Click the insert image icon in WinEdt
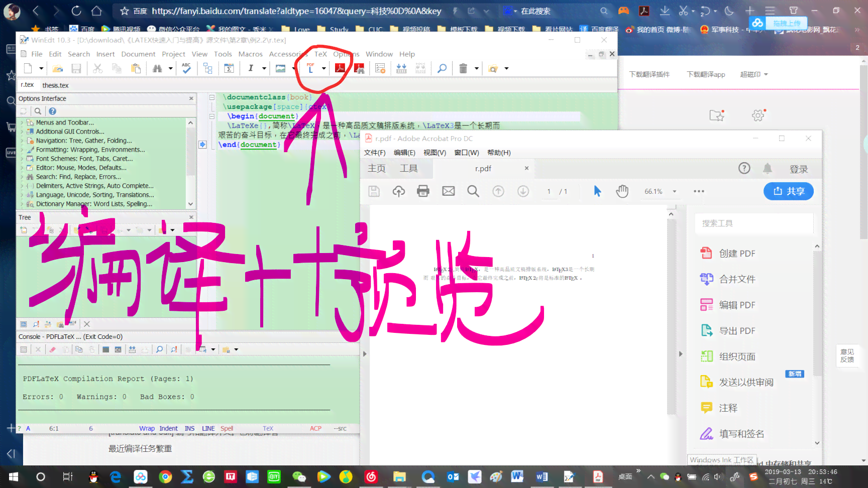The image size is (868, 488). (x=280, y=68)
